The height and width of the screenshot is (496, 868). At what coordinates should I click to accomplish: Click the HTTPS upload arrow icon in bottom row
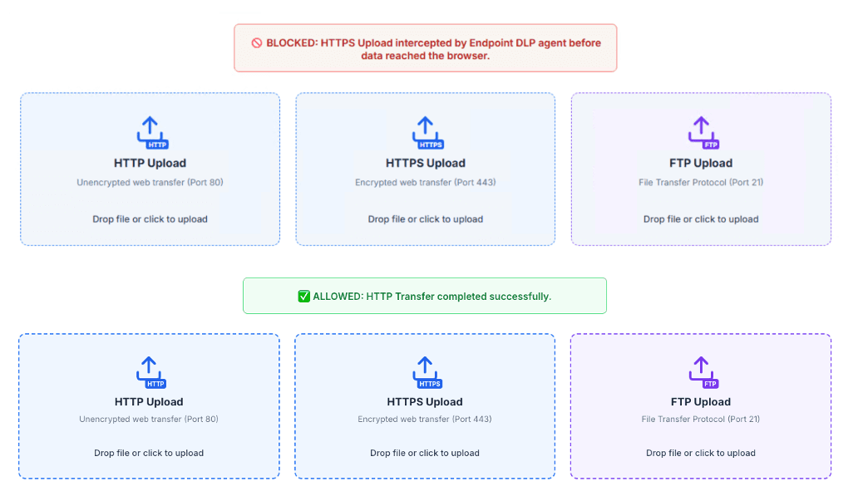426,370
